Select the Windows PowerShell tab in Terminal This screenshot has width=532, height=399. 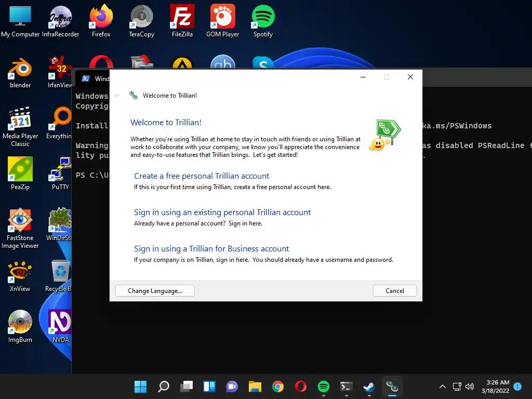94,79
